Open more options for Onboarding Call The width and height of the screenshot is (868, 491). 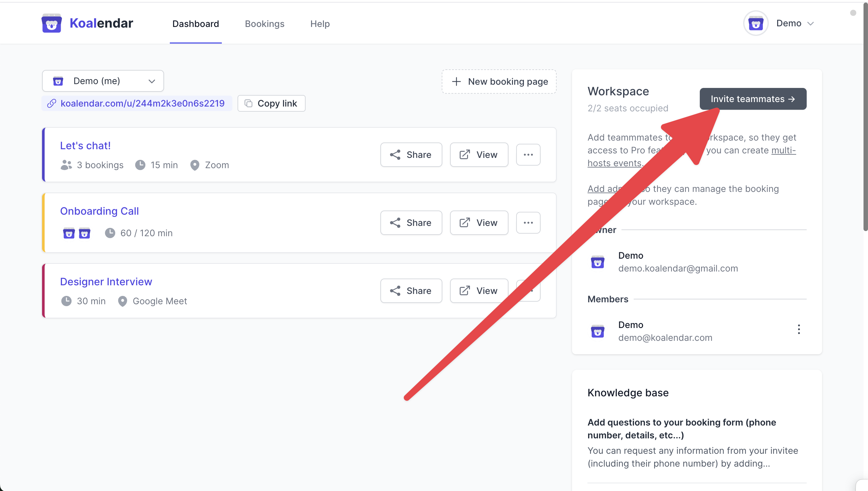click(528, 223)
